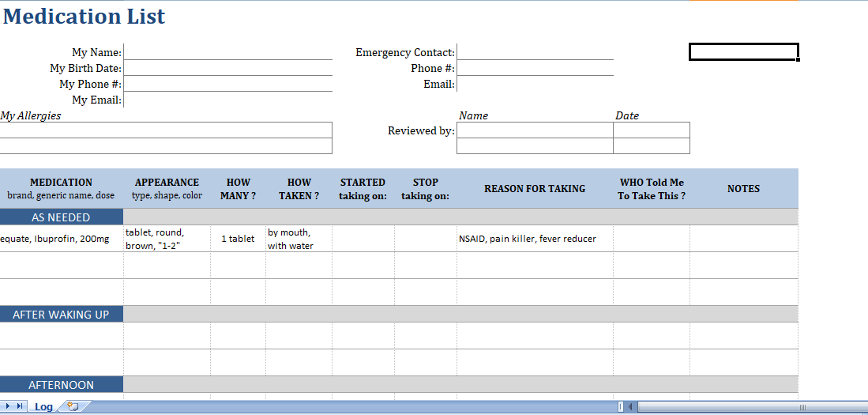The height and width of the screenshot is (415, 868).
Task: Click the MEDICATION column header
Action: pos(62,188)
